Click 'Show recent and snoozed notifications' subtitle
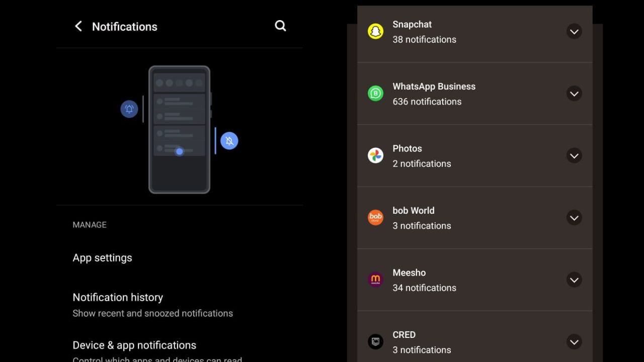Image resolution: width=644 pixels, height=362 pixels. point(152,313)
